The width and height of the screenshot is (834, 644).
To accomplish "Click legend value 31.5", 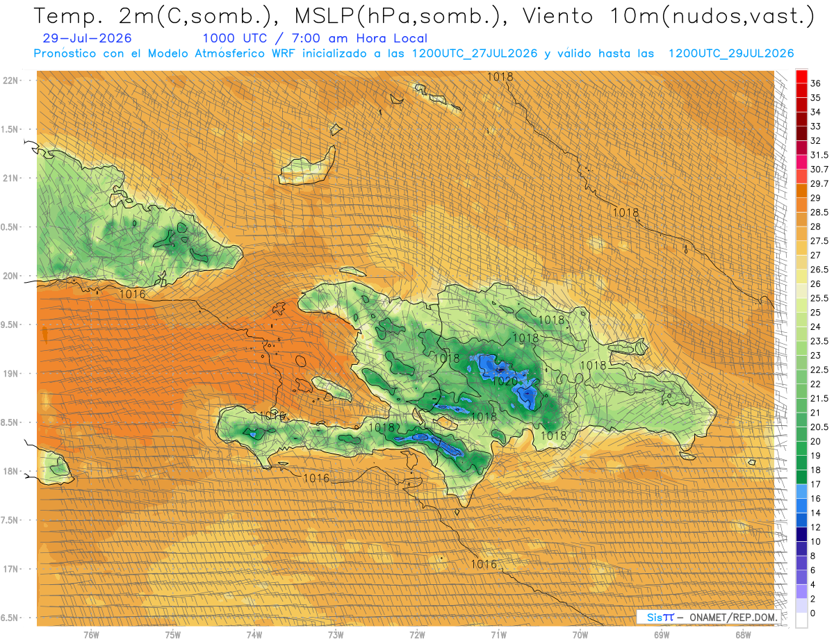I will [x=819, y=155].
